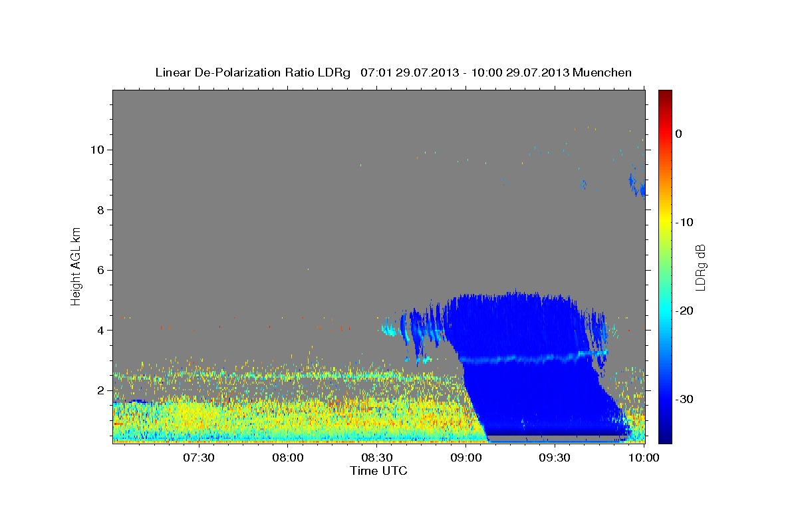Click the height tick label 6
The image size is (798, 532).
tap(102, 270)
